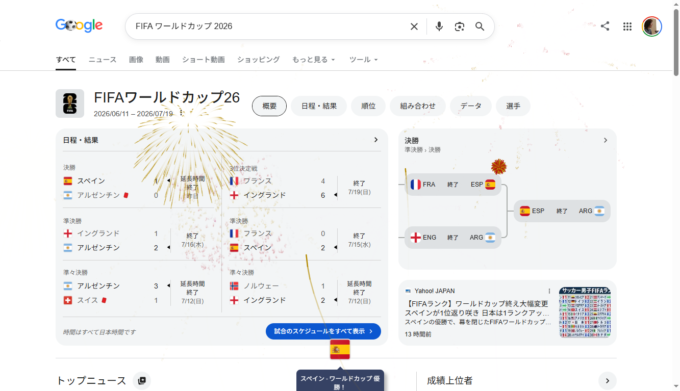The width and height of the screenshot is (680, 391).
Task: Switch to the 動画 tab
Action: 163,60
